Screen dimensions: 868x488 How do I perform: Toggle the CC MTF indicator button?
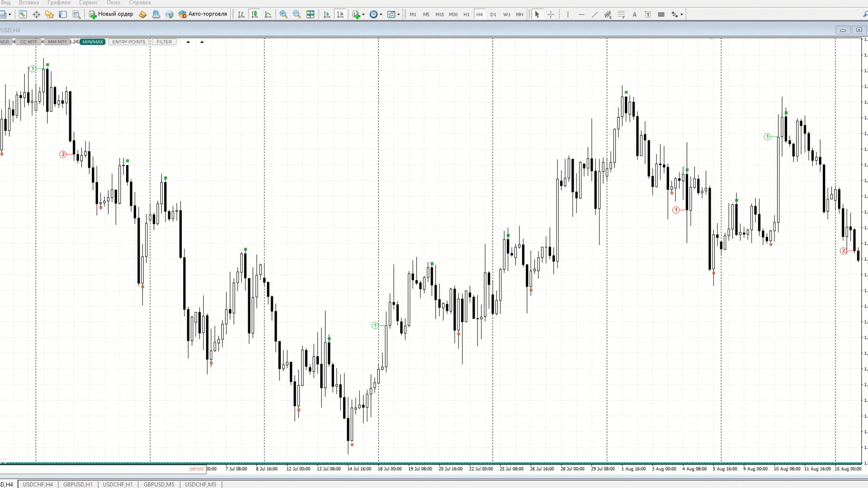tap(28, 42)
